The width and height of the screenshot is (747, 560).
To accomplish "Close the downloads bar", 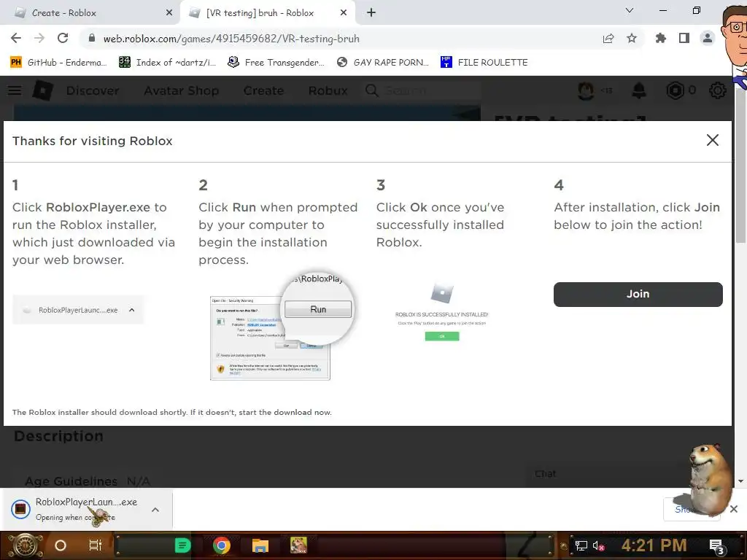I will point(734,509).
